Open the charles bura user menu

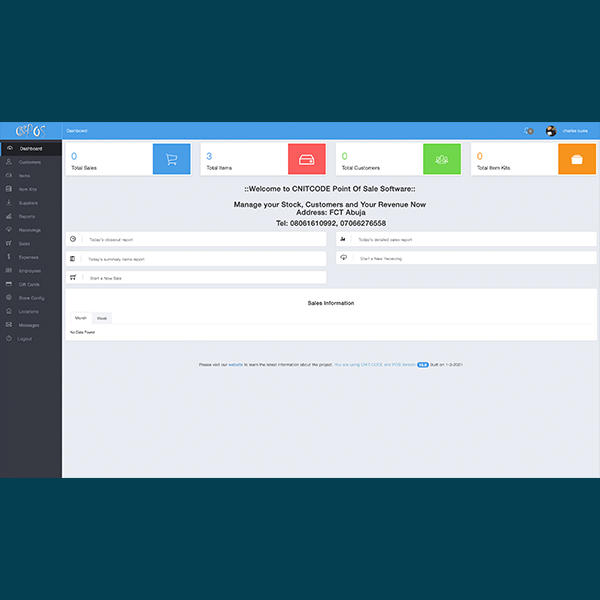click(x=575, y=131)
